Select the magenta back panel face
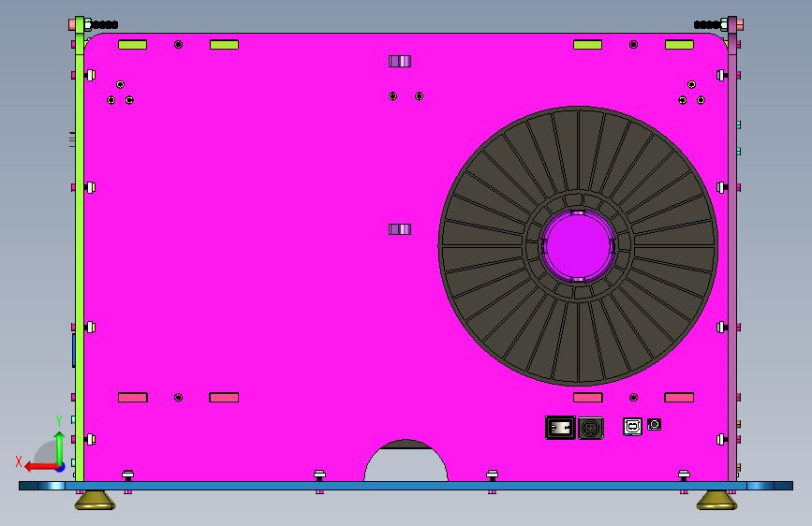 coord(258,259)
